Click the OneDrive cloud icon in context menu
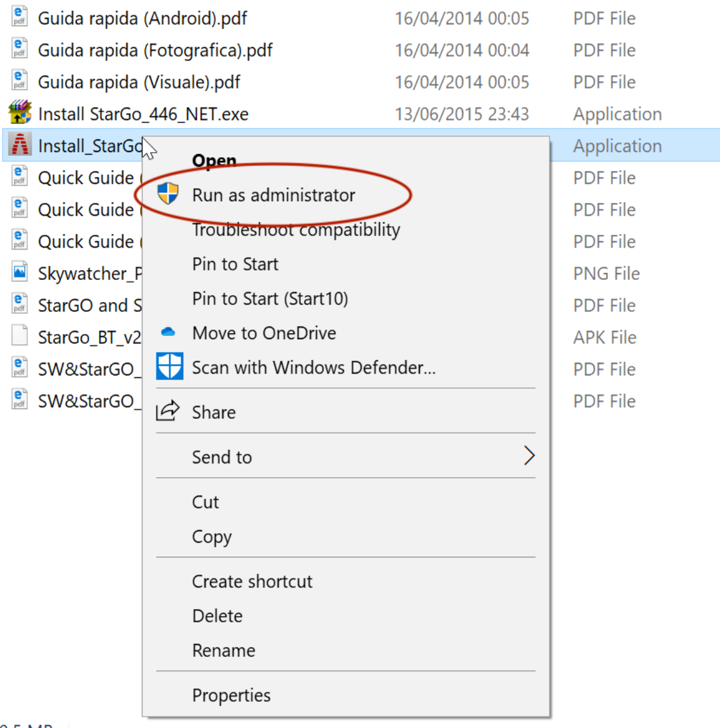 click(168, 332)
